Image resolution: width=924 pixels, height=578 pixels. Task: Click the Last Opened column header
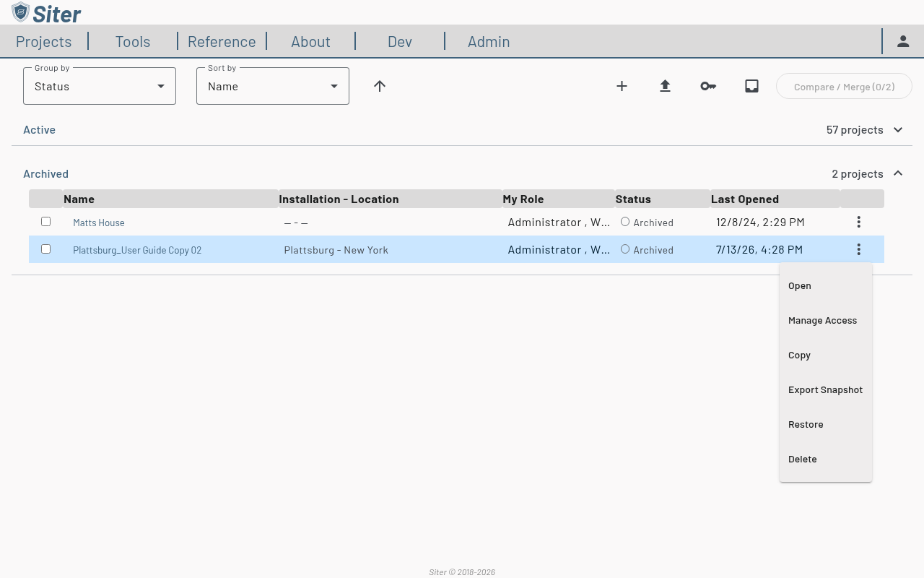tap(775, 199)
